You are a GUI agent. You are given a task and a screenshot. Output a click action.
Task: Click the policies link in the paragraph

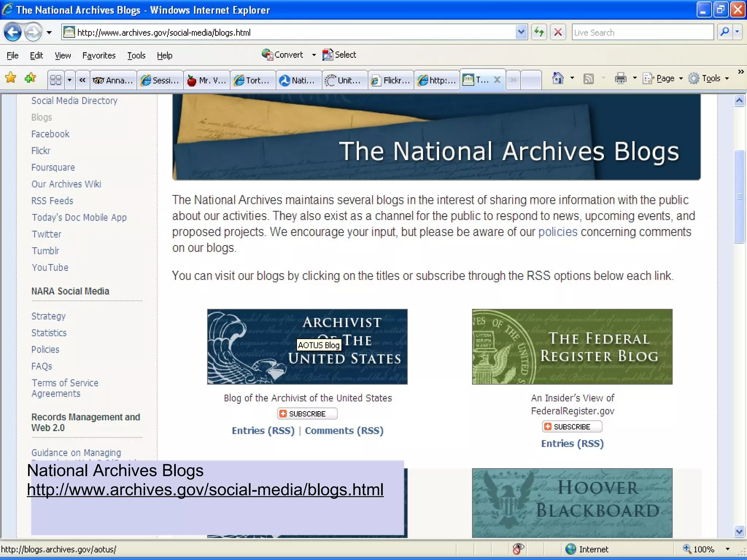tap(558, 232)
